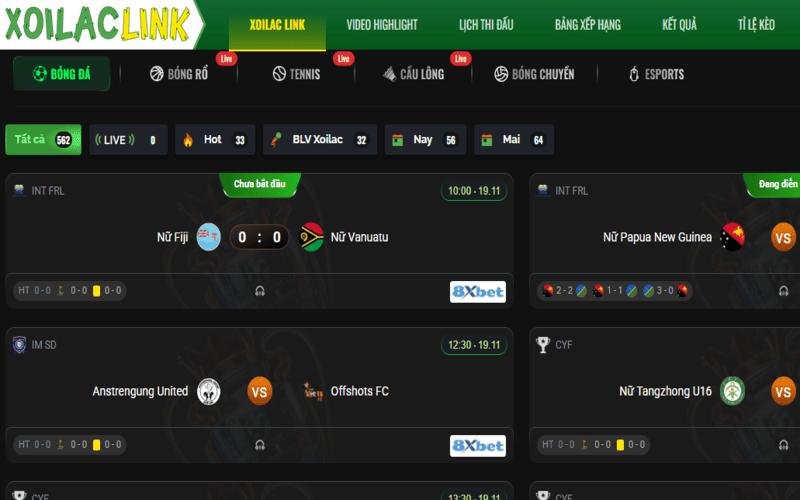Viewport: 800px width, 500px height.
Task: Open the Video Highlight menu
Action: (x=382, y=24)
